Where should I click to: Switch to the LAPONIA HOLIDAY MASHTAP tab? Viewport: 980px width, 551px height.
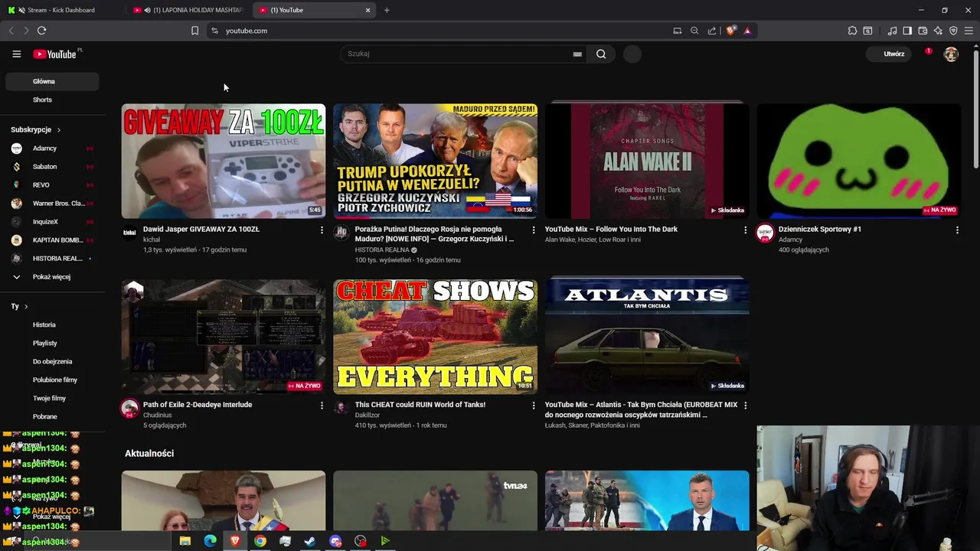click(190, 10)
